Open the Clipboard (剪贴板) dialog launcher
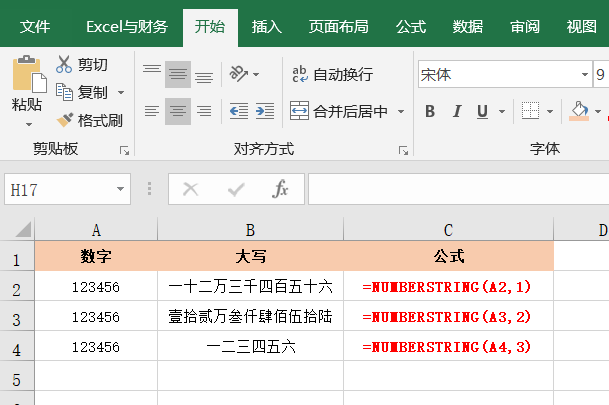This screenshot has height=405, width=609. click(x=124, y=150)
